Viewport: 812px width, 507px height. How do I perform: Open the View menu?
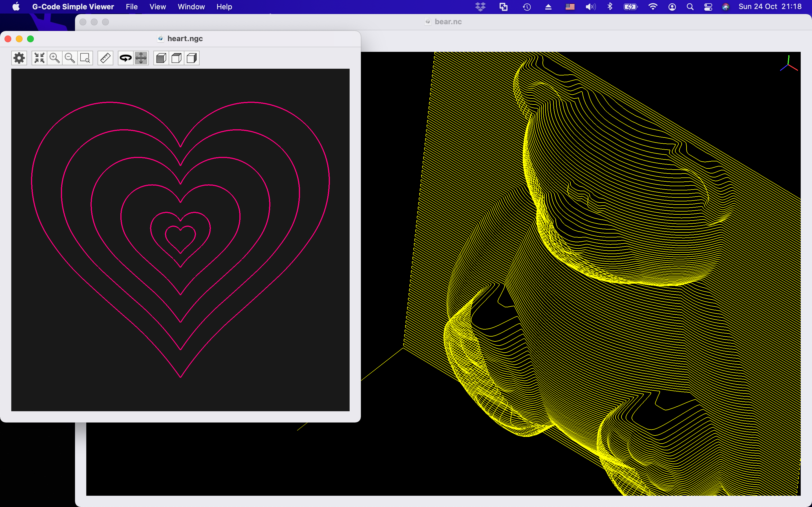(x=157, y=7)
